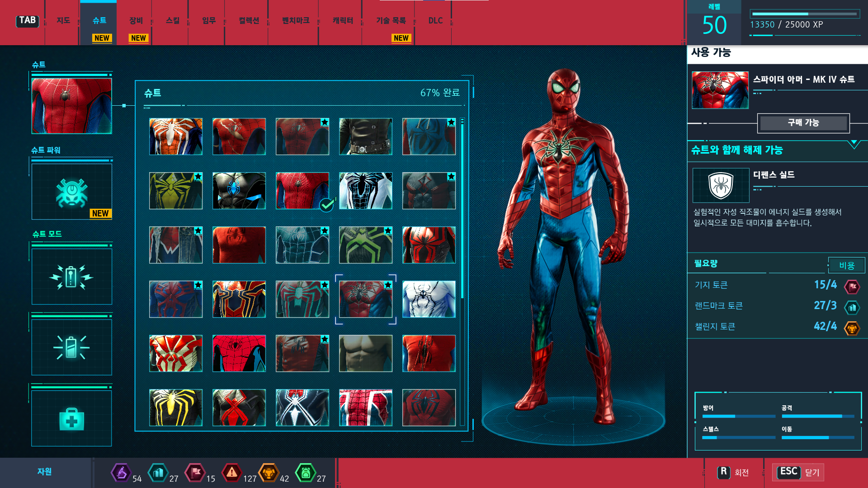Viewport: 868px width, 488px height.
Task: Click the MK IV suit preview thumbnail
Action: coord(720,90)
